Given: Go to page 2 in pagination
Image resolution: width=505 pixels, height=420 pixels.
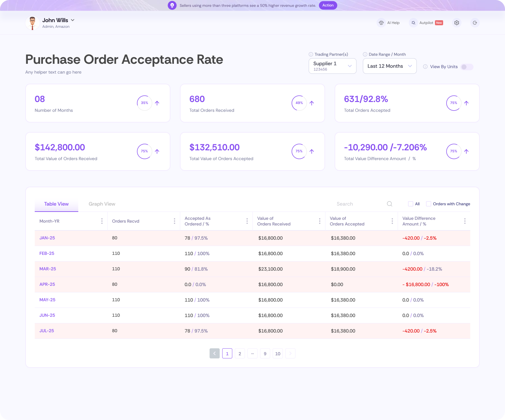Looking at the screenshot, I should tap(240, 353).
